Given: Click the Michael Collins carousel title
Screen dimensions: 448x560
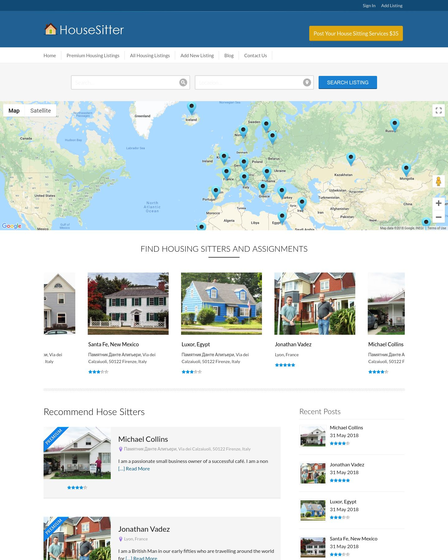Looking at the screenshot, I should click(x=386, y=344).
